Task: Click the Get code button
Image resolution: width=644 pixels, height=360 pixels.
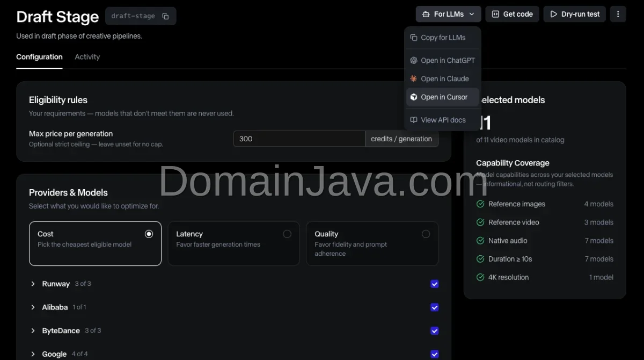Action: point(512,14)
